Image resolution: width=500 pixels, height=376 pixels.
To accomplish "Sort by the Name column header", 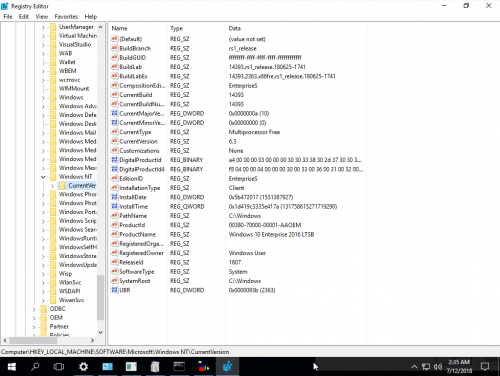I will (x=138, y=28).
